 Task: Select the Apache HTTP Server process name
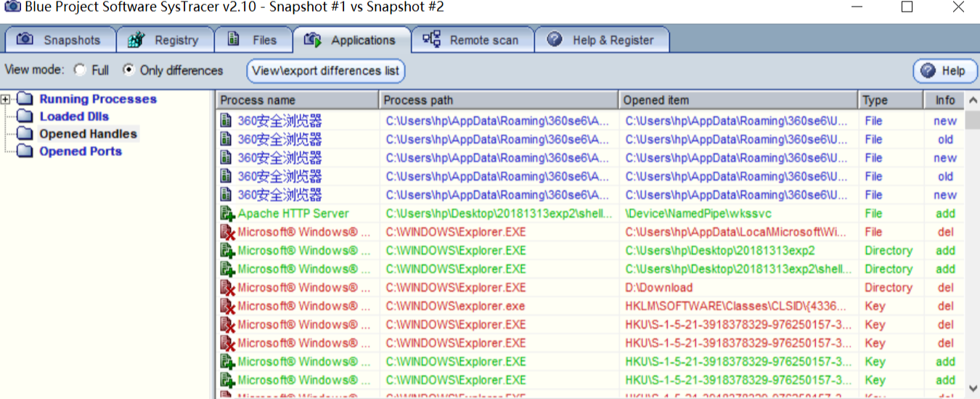click(x=293, y=213)
